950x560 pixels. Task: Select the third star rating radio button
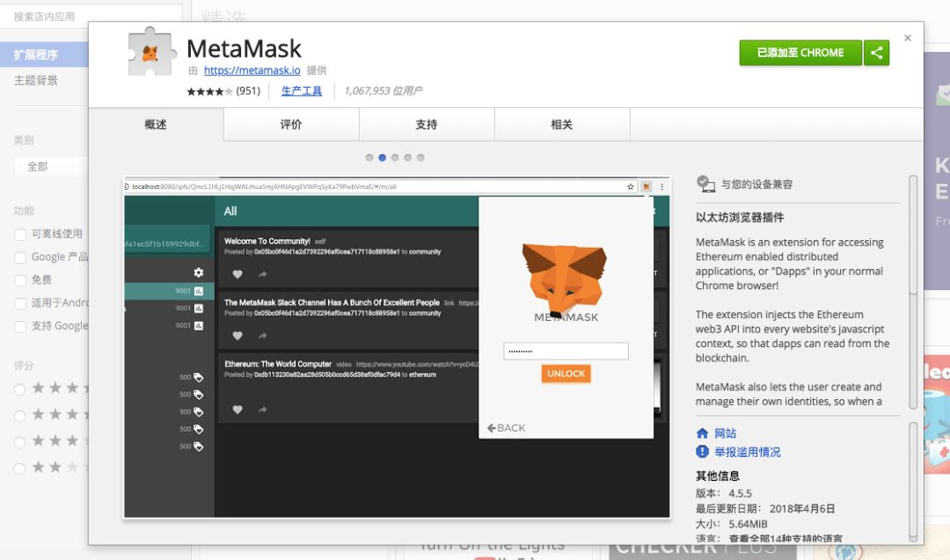[x=20, y=442]
